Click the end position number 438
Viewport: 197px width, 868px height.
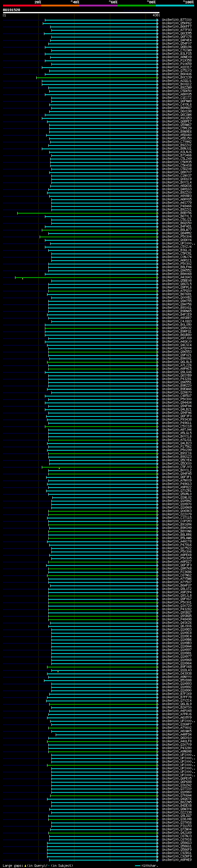click(155, 15)
